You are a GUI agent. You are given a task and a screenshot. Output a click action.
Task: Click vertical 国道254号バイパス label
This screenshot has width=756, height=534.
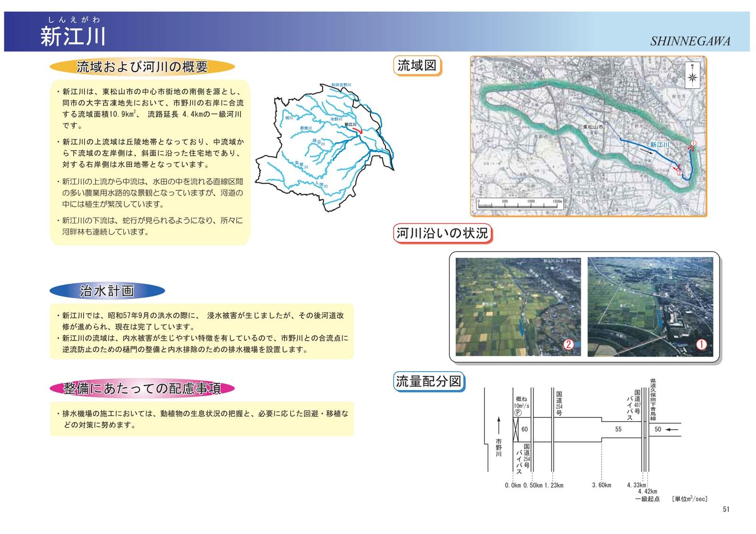pyautogui.click(x=523, y=458)
